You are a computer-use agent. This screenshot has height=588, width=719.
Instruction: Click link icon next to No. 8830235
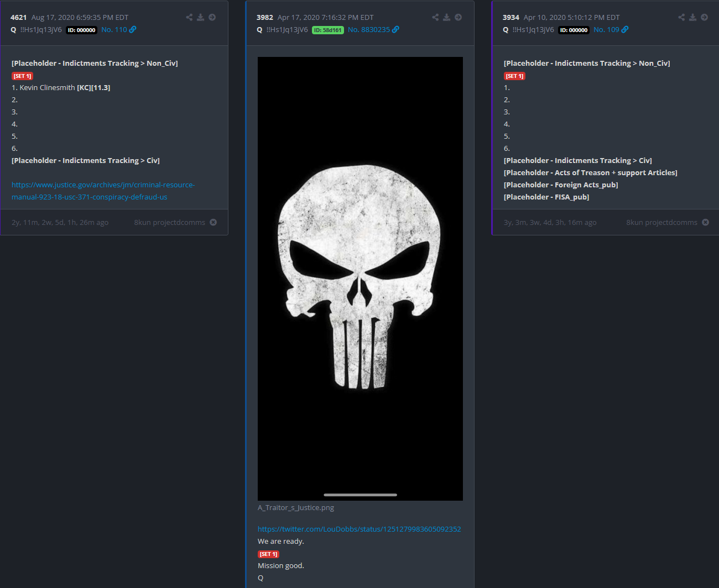tap(395, 30)
